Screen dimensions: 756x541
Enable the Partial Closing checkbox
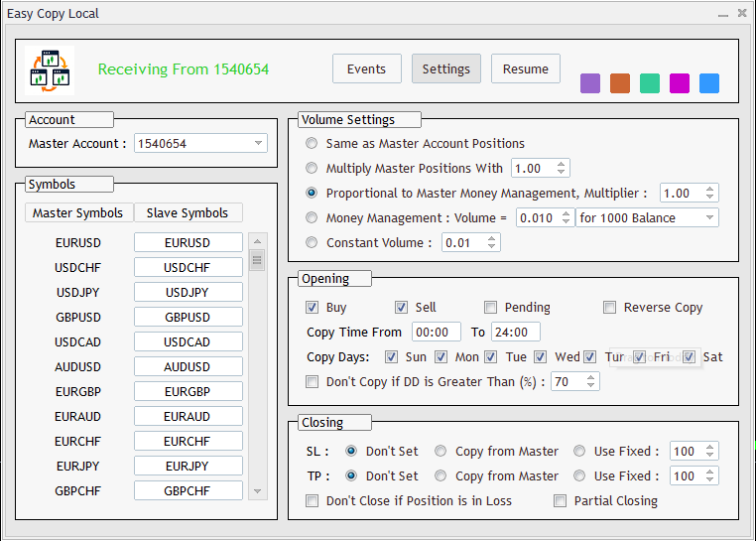pyautogui.click(x=560, y=501)
